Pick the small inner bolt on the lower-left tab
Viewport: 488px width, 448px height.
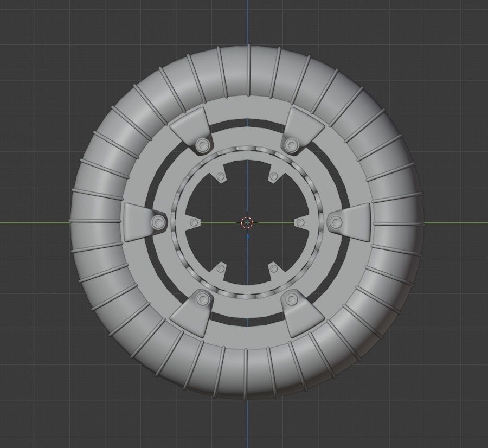[221, 268]
